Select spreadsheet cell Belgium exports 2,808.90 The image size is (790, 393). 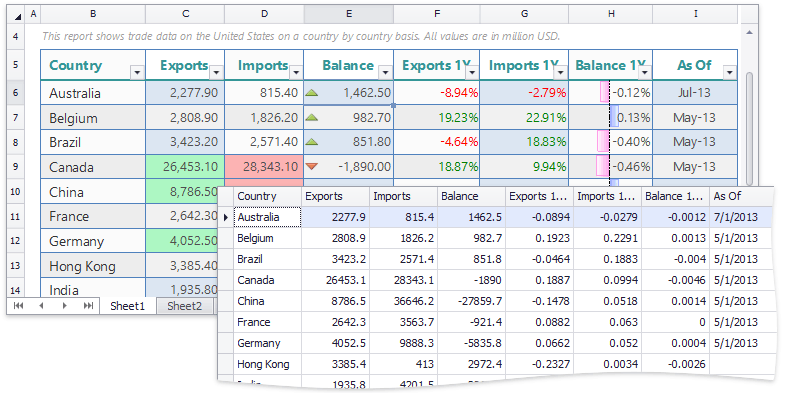click(185, 117)
